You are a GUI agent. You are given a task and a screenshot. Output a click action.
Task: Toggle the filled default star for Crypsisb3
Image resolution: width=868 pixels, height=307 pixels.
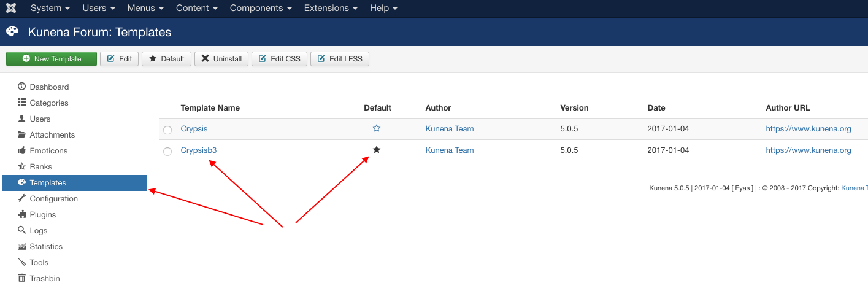click(377, 150)
